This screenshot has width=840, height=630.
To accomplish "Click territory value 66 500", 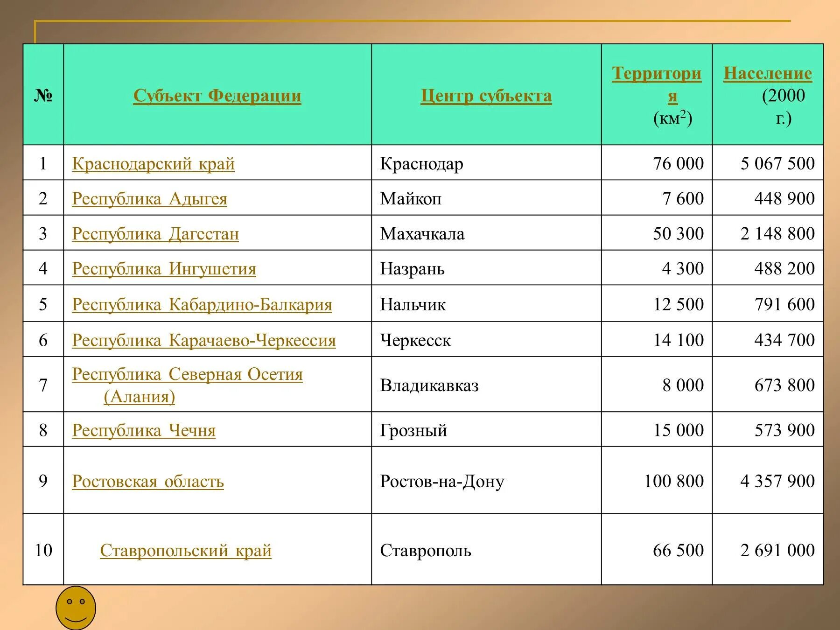I will (678, 550).
